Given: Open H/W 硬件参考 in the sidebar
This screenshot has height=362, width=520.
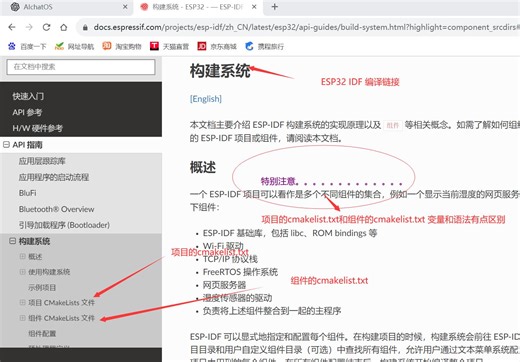Looking at the screenshot, I should click(37, 128).
